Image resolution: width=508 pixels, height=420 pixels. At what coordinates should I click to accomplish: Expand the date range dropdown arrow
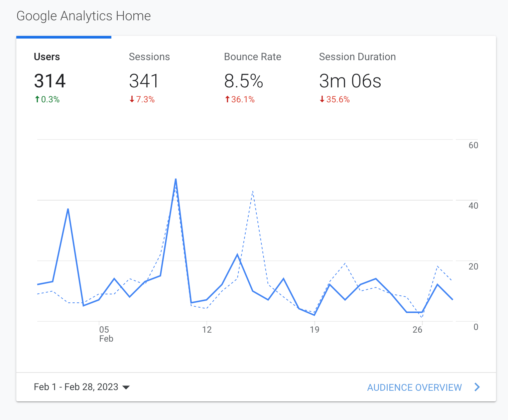click(126, 387)
